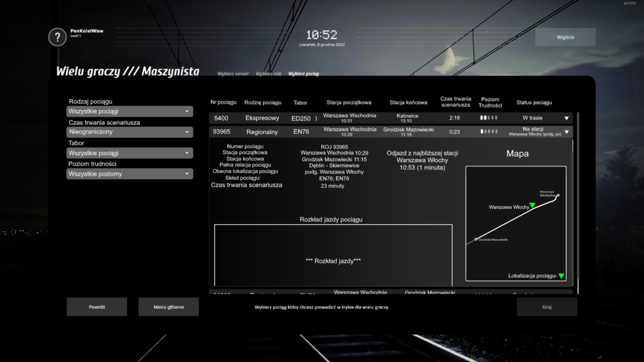Expand the train 5400 Ekspresowy row
Image resolution: width=644 pixels, height=362 pixels.
pos(567,119)
